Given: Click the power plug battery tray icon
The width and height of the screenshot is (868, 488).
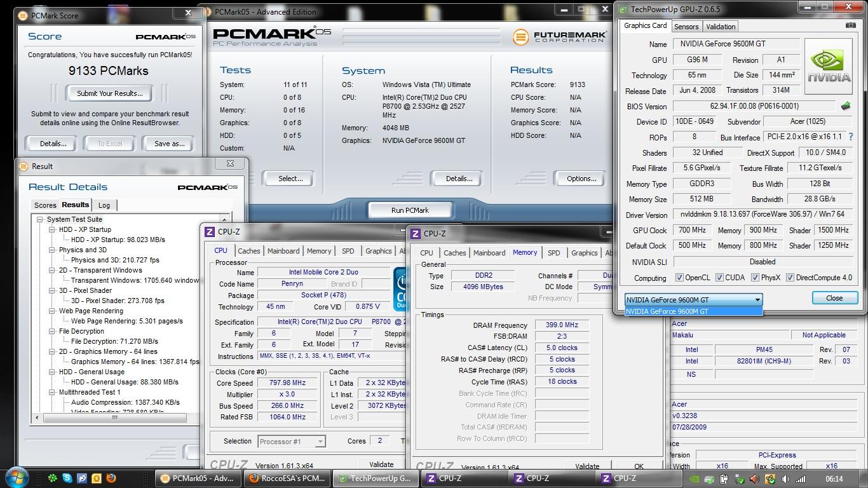Looking at the screenshot, I should point(724,479).
